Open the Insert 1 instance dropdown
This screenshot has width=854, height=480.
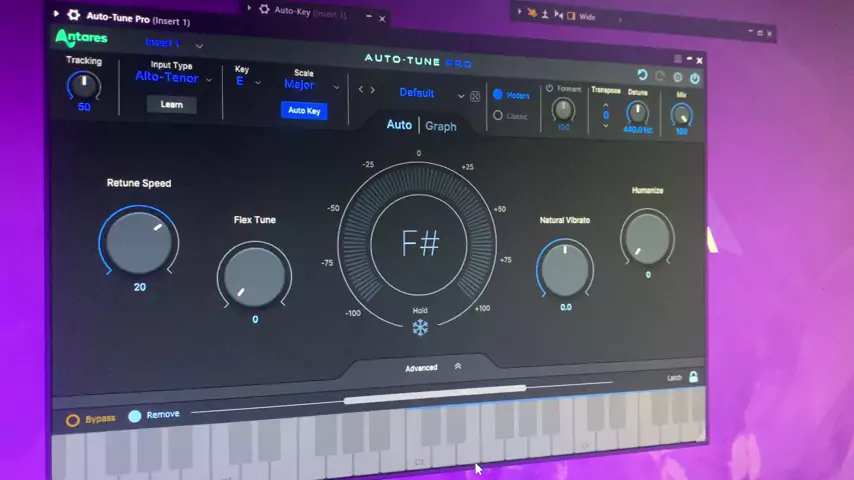point(173,44)
